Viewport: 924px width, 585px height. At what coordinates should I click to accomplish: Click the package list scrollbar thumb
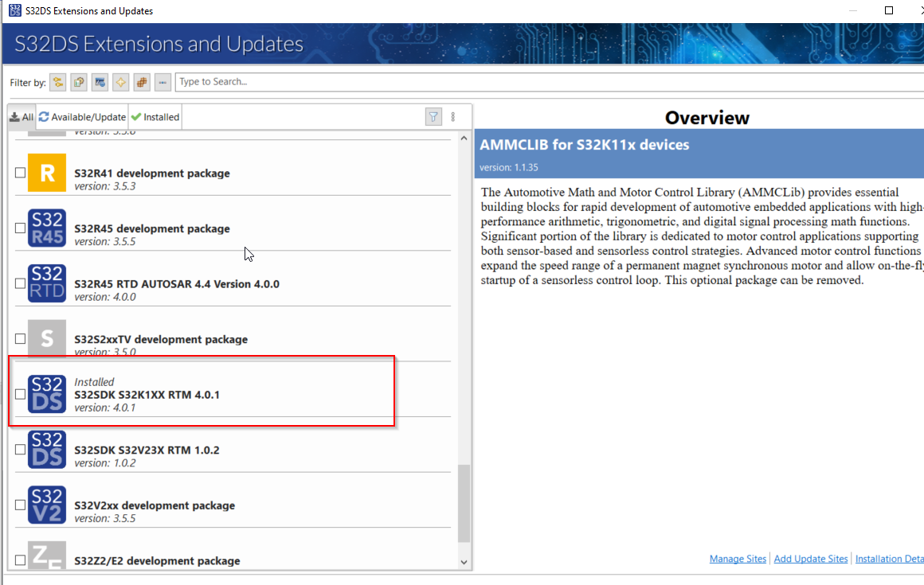point(464,503)
